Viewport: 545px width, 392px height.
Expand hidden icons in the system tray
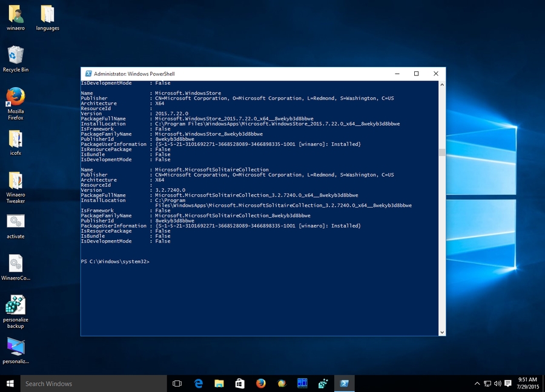point(477,384)
